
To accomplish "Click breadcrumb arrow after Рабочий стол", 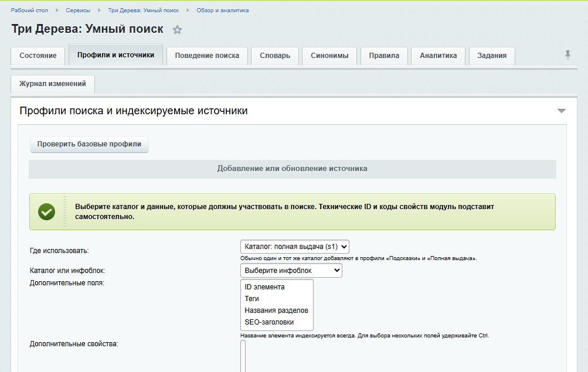I will point(57,11).
